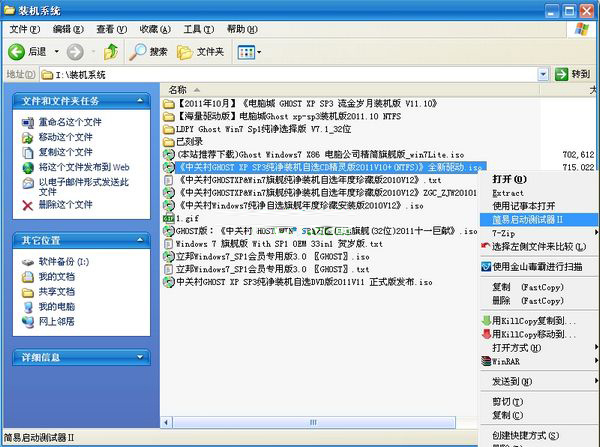Image resolution: width=600 pixels, height=447 pixels.
Task: Expand the Back button history dropdown
Action: (57, 51)
